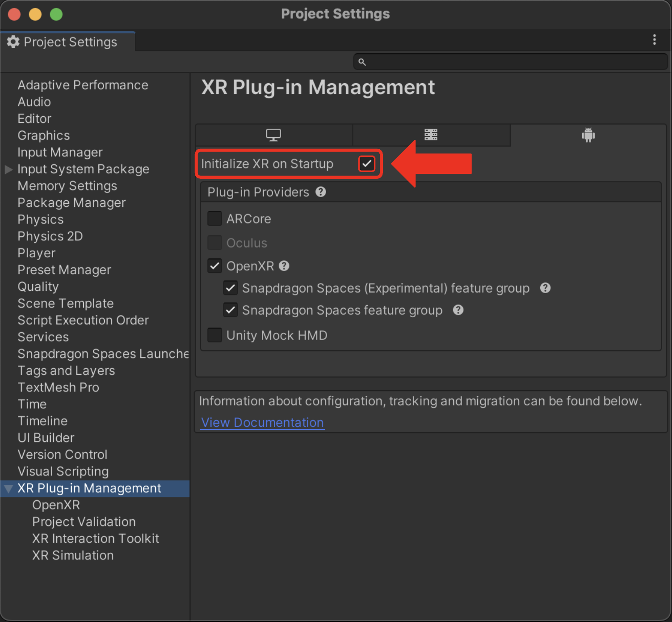Image resolution: width=672 pixels, height=622 pixels.
Task: Open the Audio settings
Action: click(x=34, y=102)
